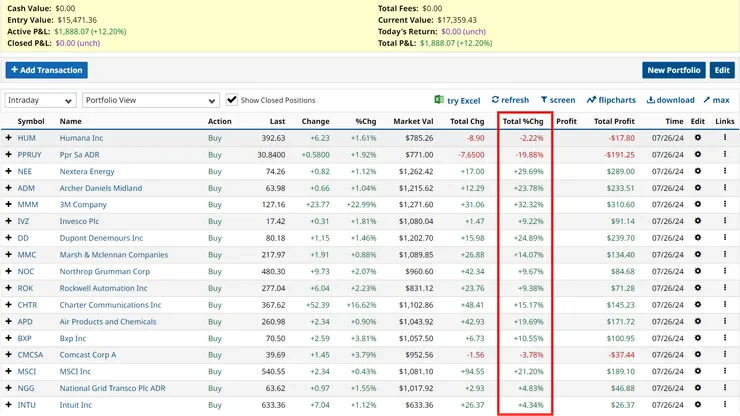This screenshot has height=416, width=740.
Task: Click the refresh icon in the toolbar
Action: coord(496,100)
